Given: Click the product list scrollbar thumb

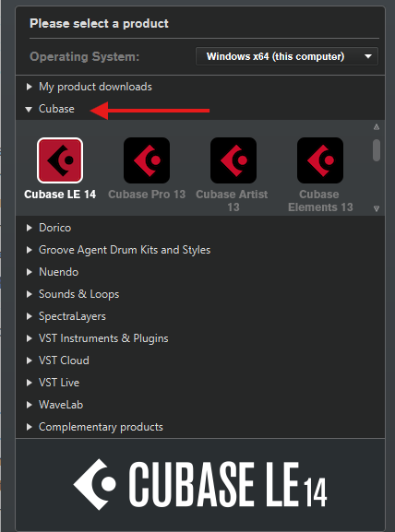Looking at the screenshot, I should (x=377, y=150).
